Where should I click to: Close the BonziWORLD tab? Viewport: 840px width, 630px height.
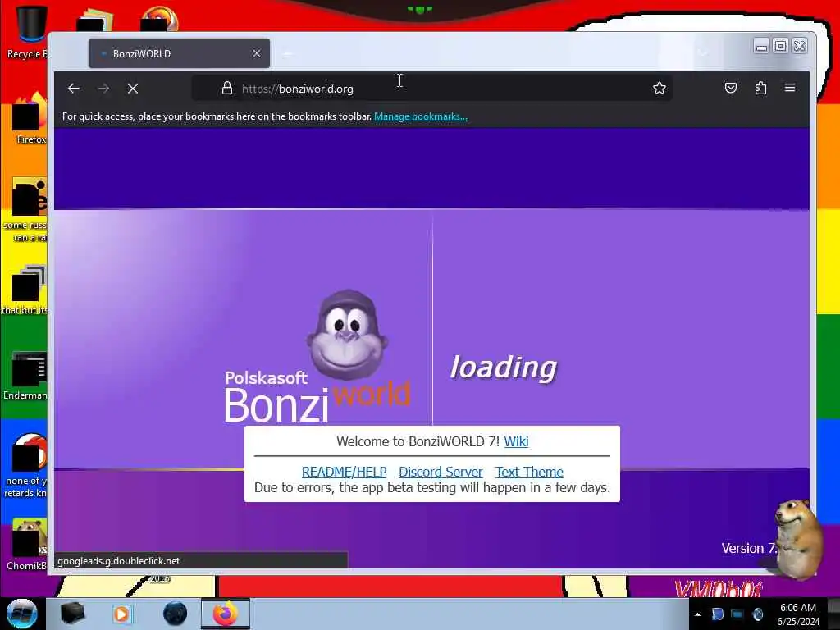257,53
